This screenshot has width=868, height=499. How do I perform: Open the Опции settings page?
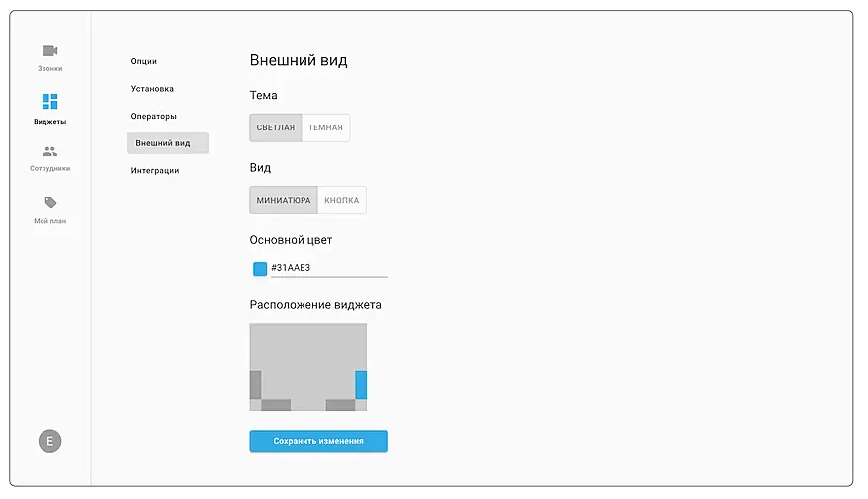pos(144,62)
